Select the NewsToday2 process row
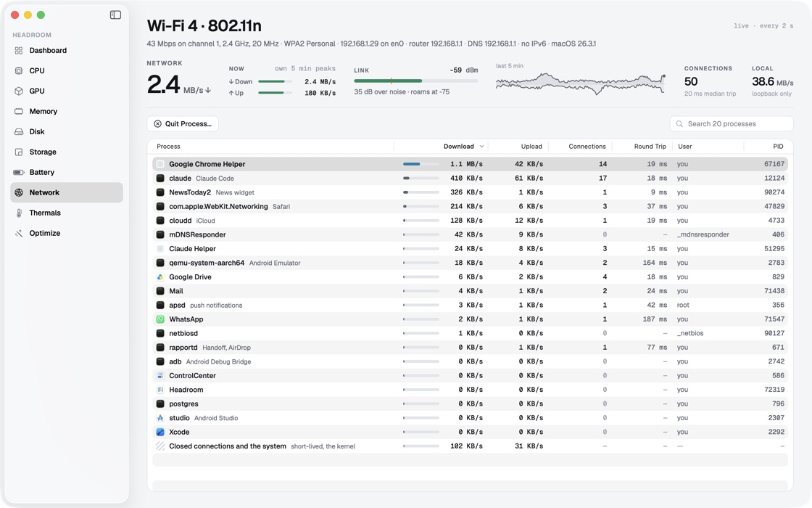The width and height of the screenshot is (812, 508). click(471, 192)
